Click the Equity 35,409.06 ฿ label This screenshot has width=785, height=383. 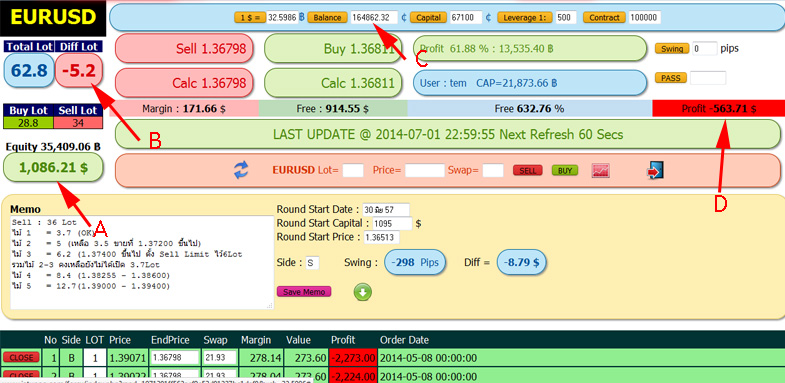[53, 147]
